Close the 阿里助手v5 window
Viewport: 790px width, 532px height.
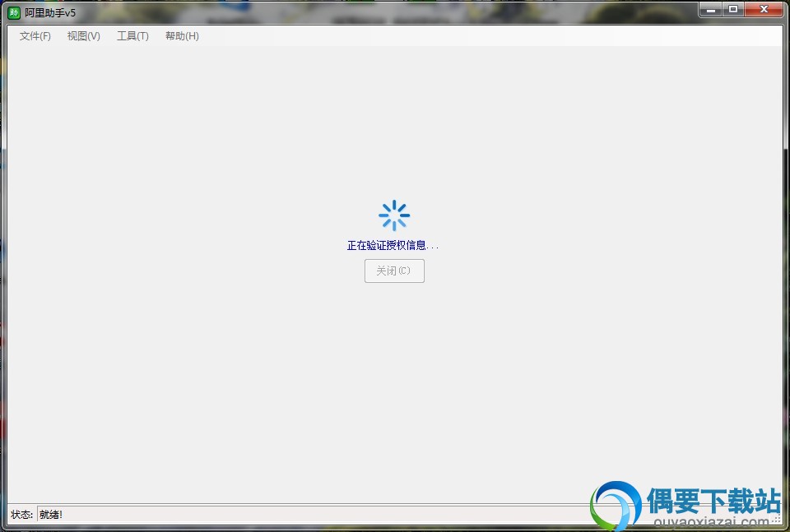point(764,10)
